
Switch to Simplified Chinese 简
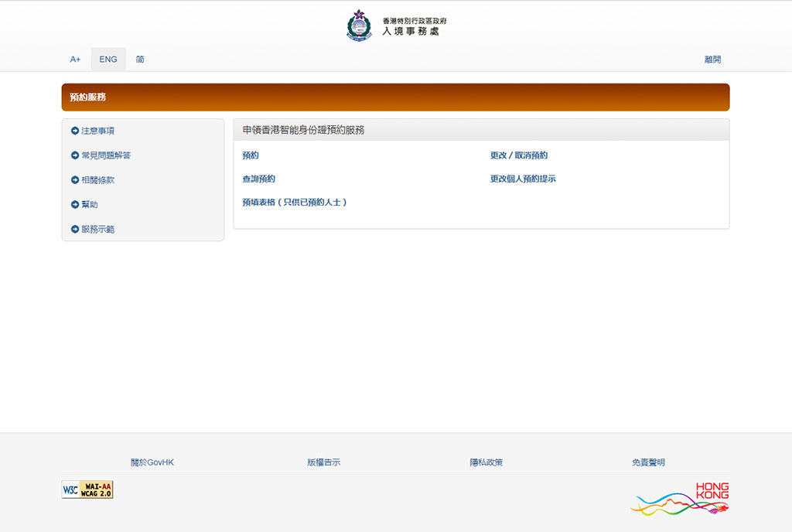140,59
